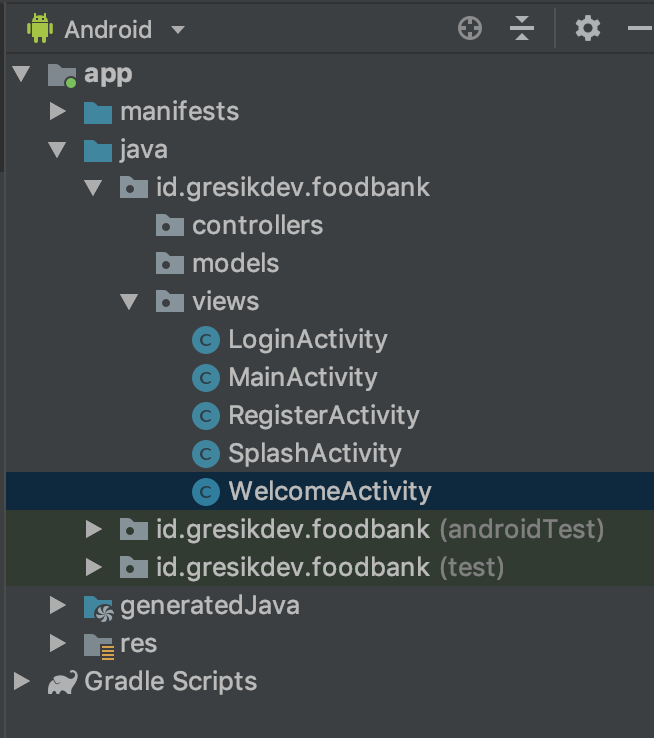Image resolution: width=654 pixels, height=738 pixels.
Task: Click the generatedJava folder icon
Action: [98, 606]
